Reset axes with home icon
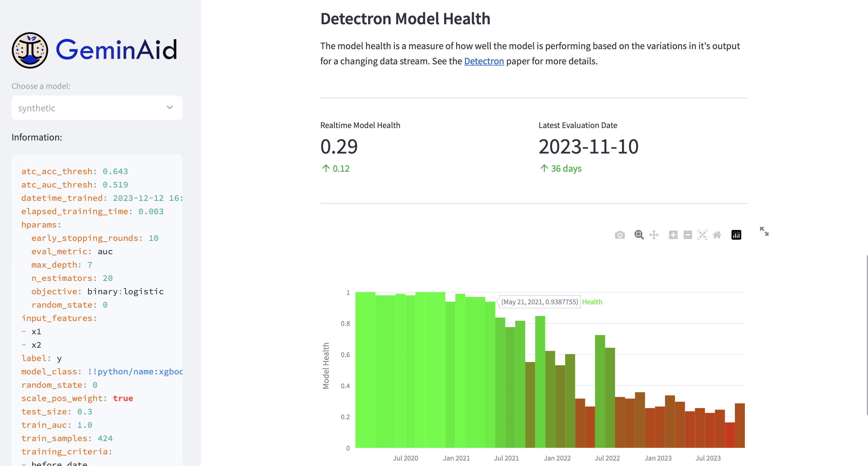The image size is (868, 466). (x=717, y=235)
